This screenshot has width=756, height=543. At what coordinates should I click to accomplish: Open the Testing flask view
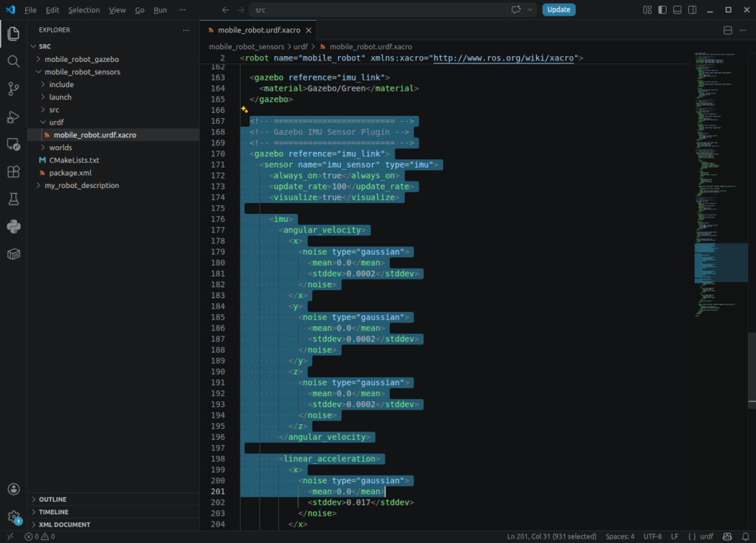13,199
